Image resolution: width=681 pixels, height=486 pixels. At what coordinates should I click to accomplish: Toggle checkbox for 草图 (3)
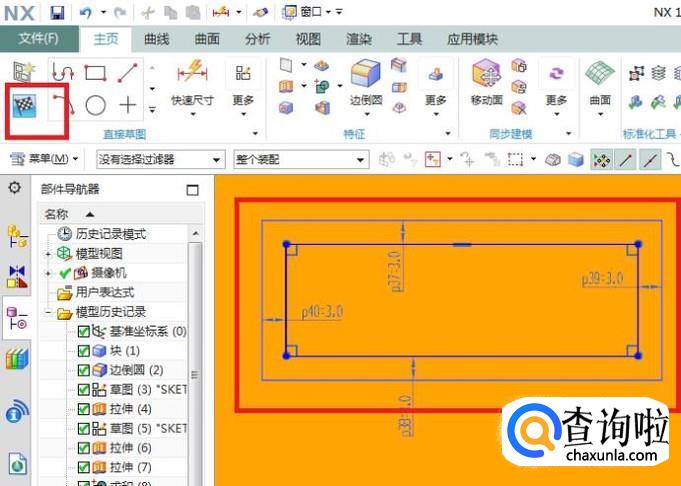(83, 389)
